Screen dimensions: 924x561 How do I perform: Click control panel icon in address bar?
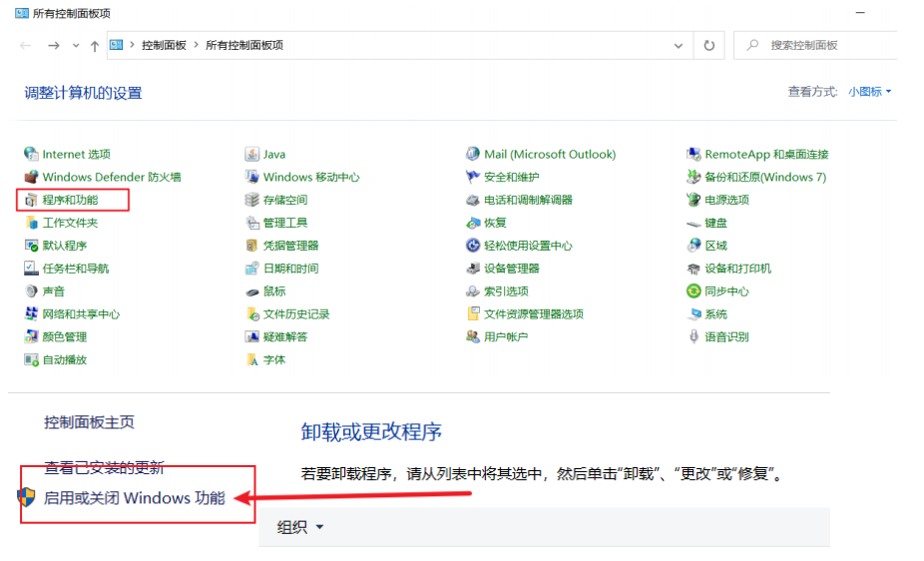point(117,45)
